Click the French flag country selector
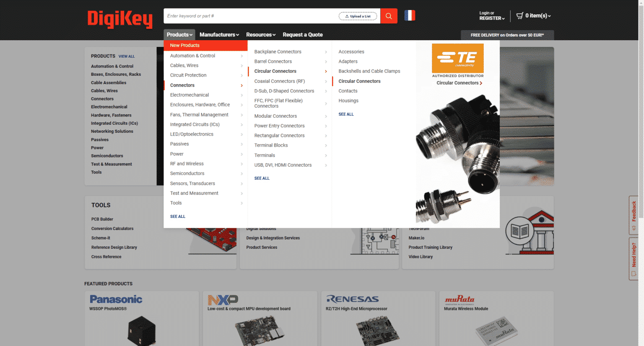 click(410, 15)
